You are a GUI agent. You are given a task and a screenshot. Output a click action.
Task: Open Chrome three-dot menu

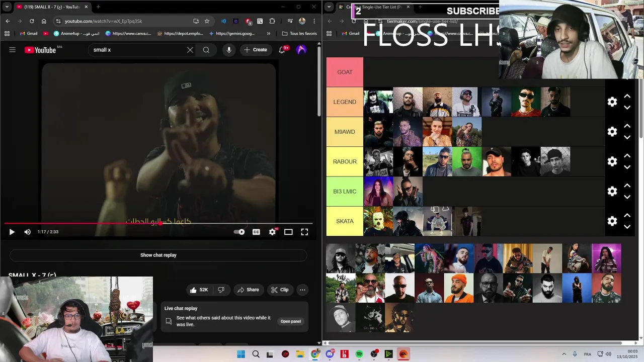pos(314,21)
